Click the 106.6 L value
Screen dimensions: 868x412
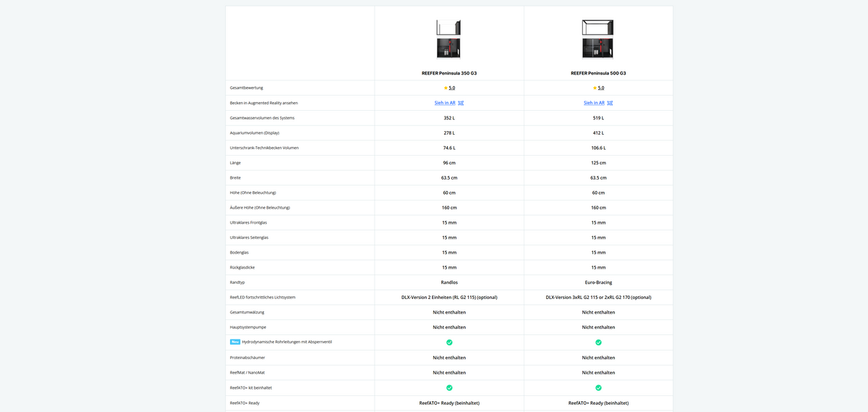pyautogui.click(x=598, y=148)
